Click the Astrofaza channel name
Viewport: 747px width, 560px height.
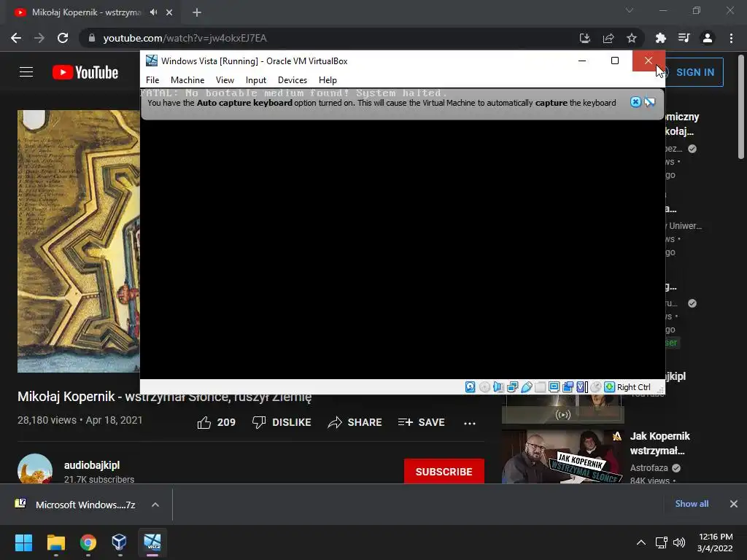649,468
